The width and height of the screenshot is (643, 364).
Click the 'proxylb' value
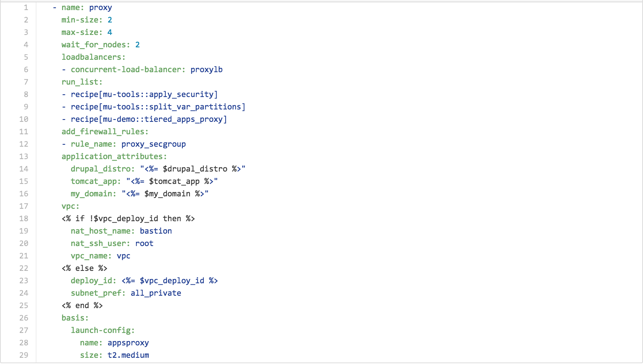(207, 69)
